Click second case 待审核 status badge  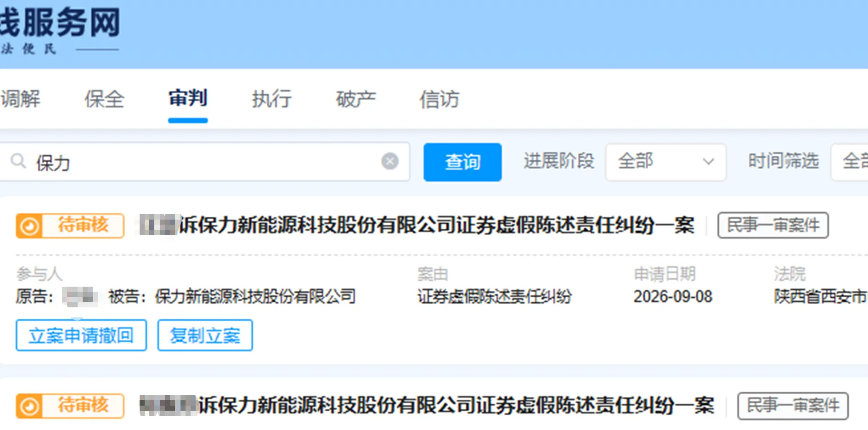[70, 406]
